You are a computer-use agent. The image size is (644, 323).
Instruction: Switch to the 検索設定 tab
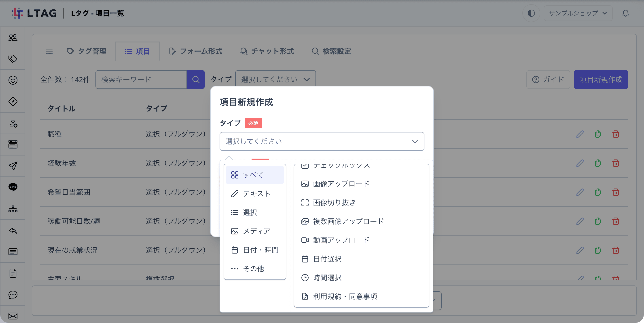tap(331, 51)
